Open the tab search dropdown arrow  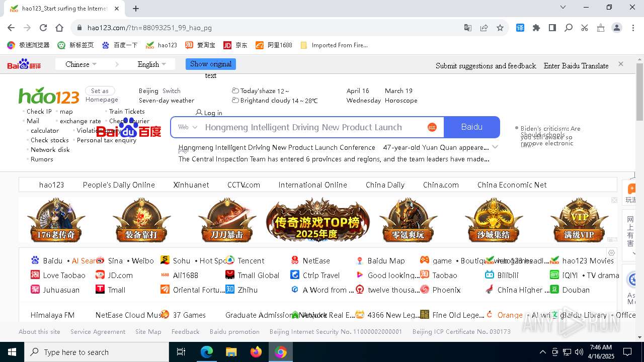[x=563, y=7]
